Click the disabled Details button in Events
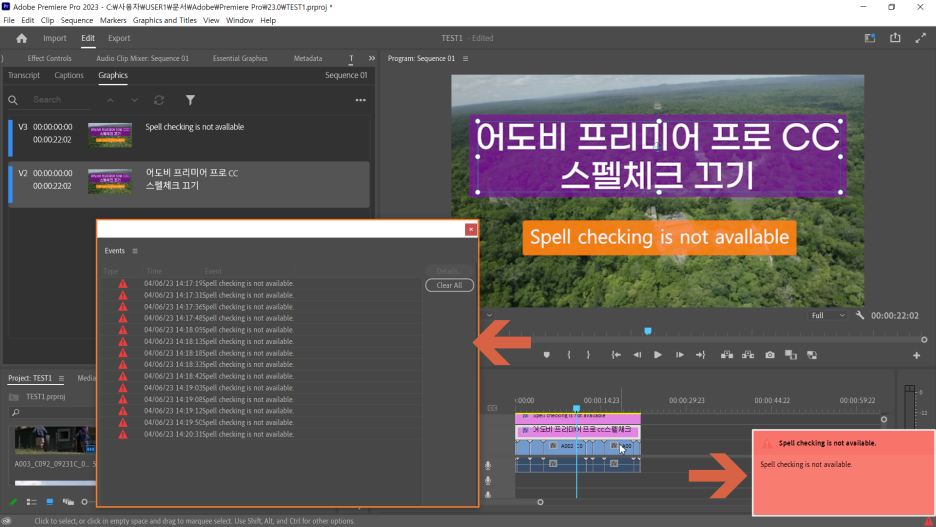Screen dimensions: 936x527 click(449, 271)
